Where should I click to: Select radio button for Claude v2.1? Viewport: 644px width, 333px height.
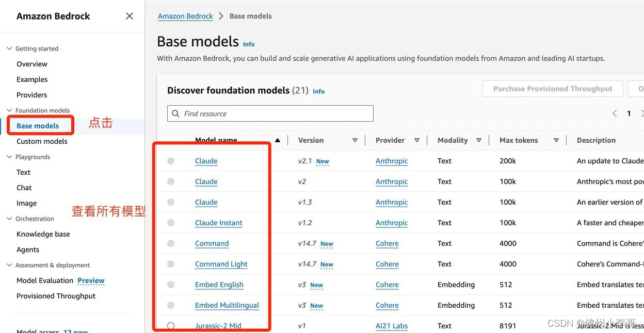(171, 161)
